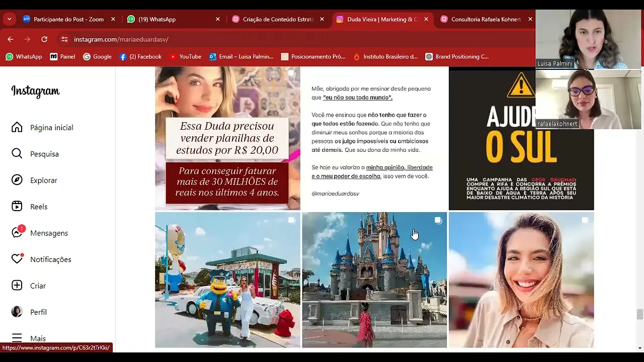Open the Painel bookmark

pos(62,57)
